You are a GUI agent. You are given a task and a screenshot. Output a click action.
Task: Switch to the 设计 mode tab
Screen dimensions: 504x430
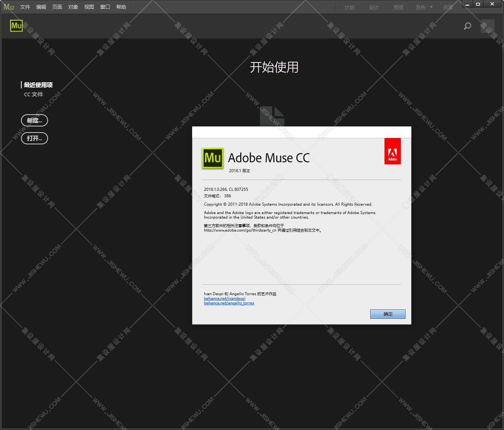[374, 7]
